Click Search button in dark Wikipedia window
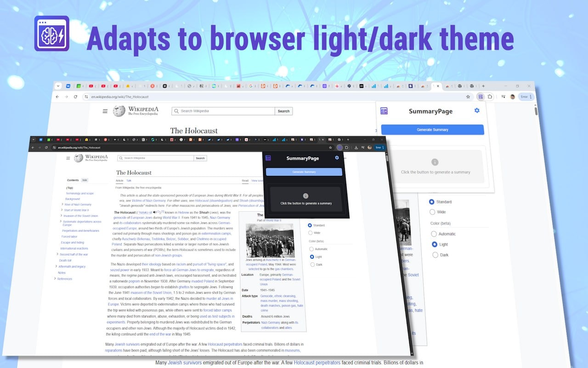588x368 pixels. [x=200, y=158]
